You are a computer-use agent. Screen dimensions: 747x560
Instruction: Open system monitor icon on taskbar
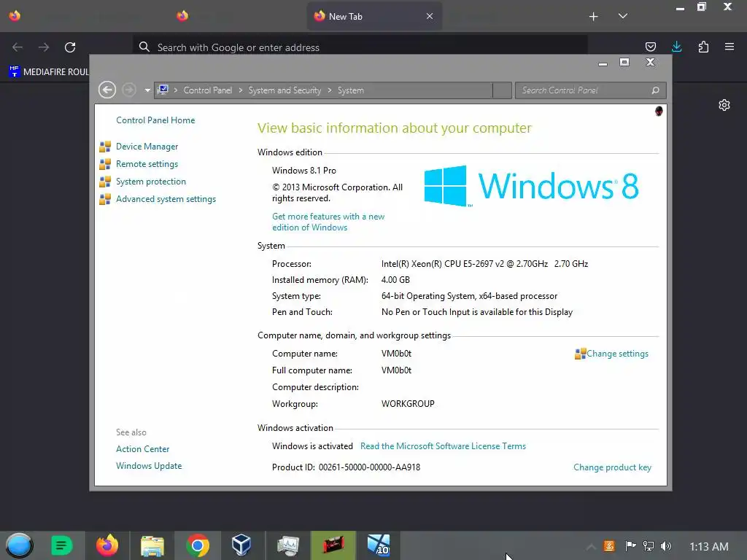(x=287, y=545)
